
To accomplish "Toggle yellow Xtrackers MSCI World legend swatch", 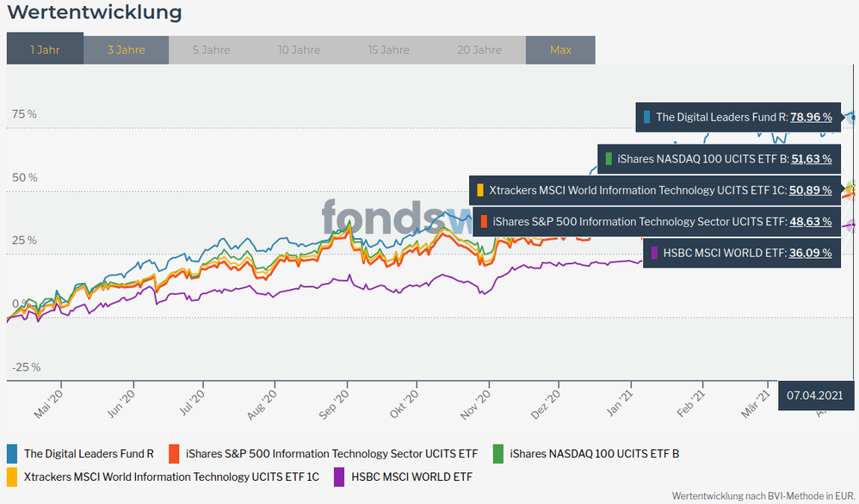I will click(x=12, y=476).
